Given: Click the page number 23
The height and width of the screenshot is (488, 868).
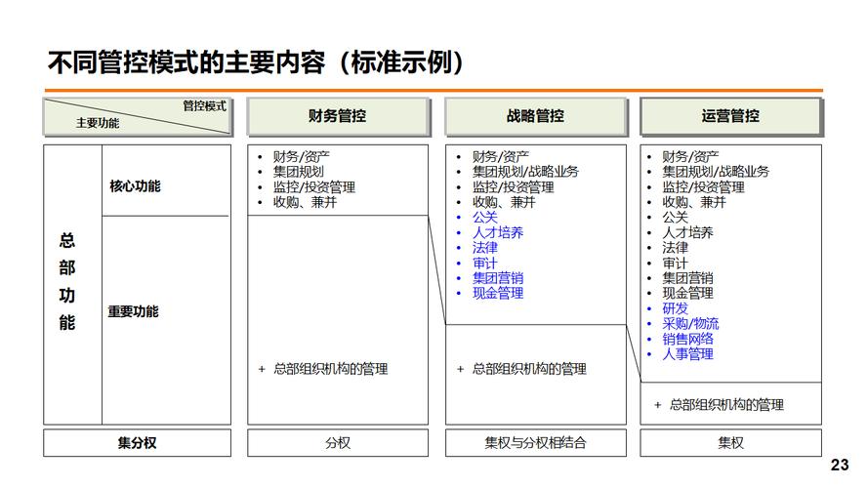Looking at the screenshot, I should (840, 465).
